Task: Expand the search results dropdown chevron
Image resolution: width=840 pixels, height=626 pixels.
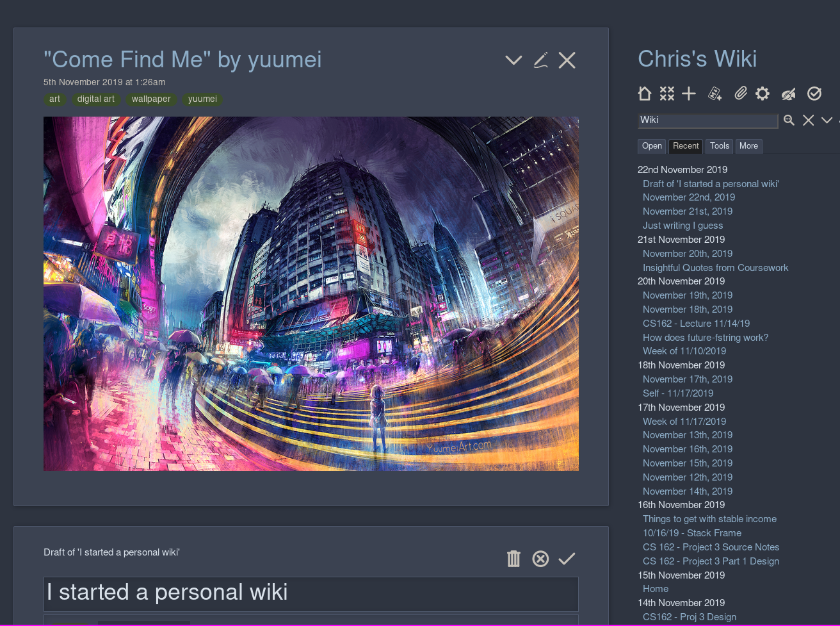Action: (827, 120)
